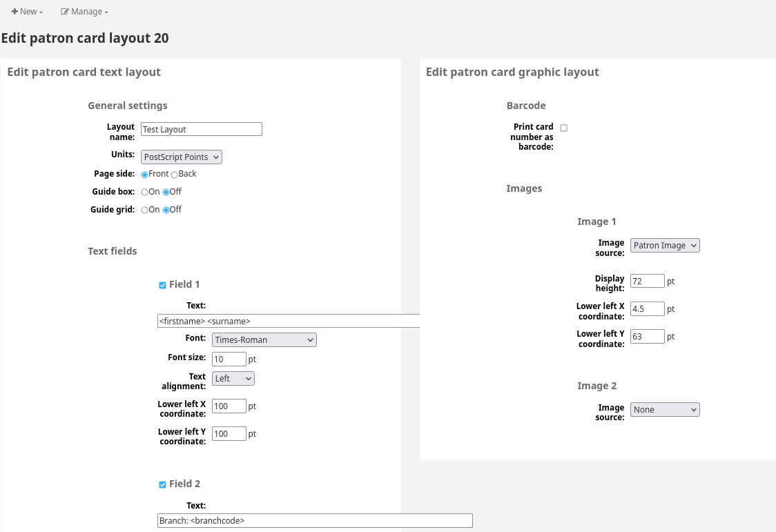Click the Layout name text field
Image resolution: width=776 pixels, height=532 pixels.
(202, 129)
